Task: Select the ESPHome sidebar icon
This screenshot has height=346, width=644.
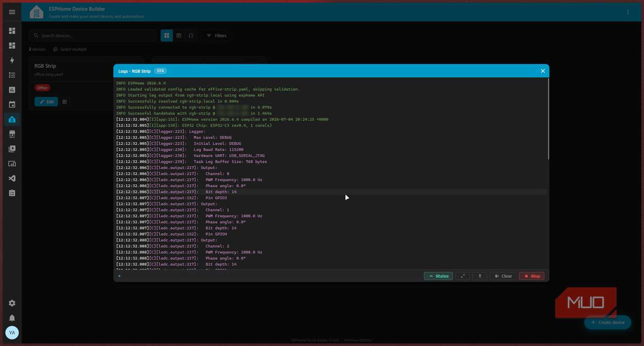Action: coord(12,119)
